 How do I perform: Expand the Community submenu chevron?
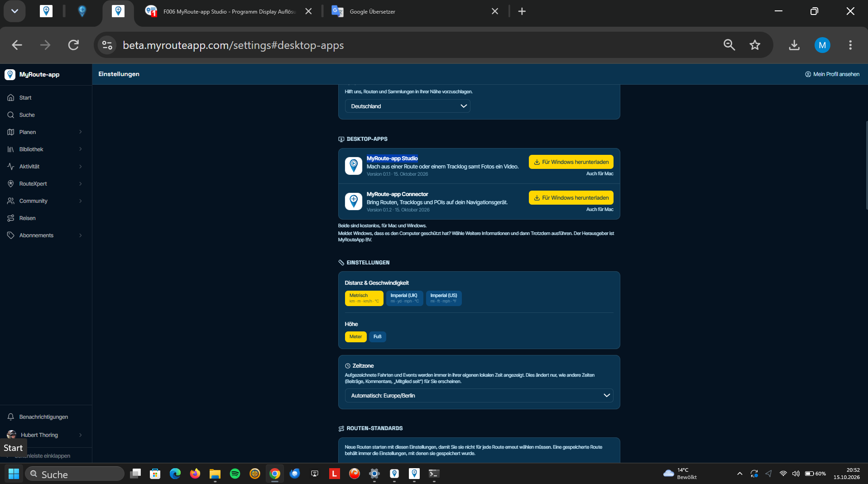81,201
